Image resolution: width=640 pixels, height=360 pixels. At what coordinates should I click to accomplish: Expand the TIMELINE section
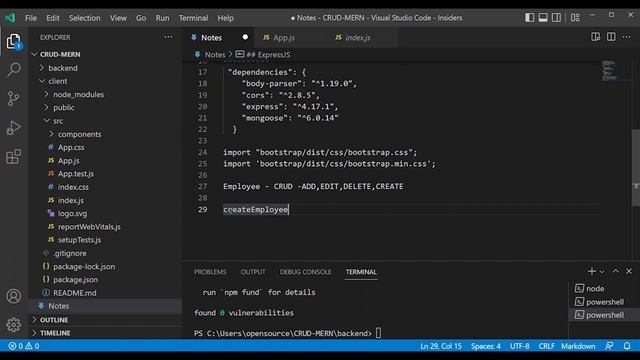click(55, 333)
